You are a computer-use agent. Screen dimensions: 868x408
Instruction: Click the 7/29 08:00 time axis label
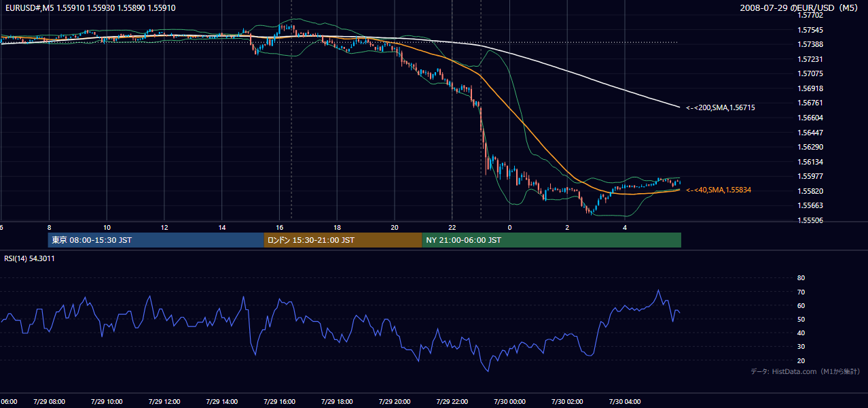point(49,402)
